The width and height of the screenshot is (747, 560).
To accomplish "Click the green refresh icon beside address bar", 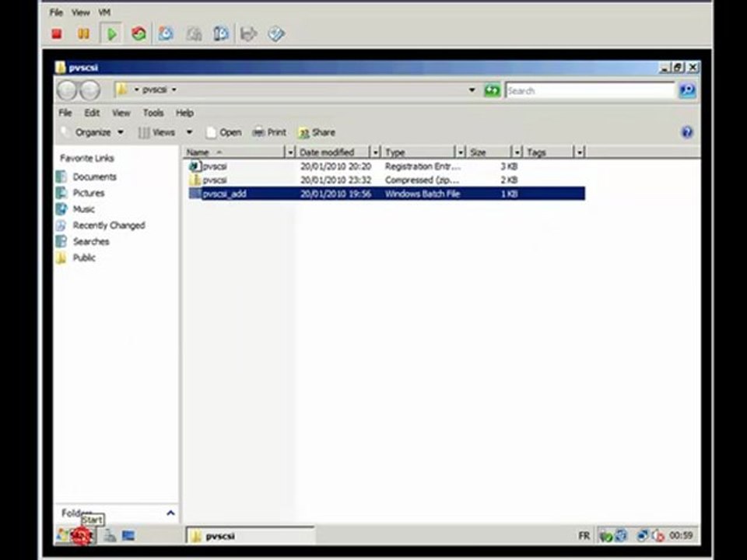I will 492,90.
